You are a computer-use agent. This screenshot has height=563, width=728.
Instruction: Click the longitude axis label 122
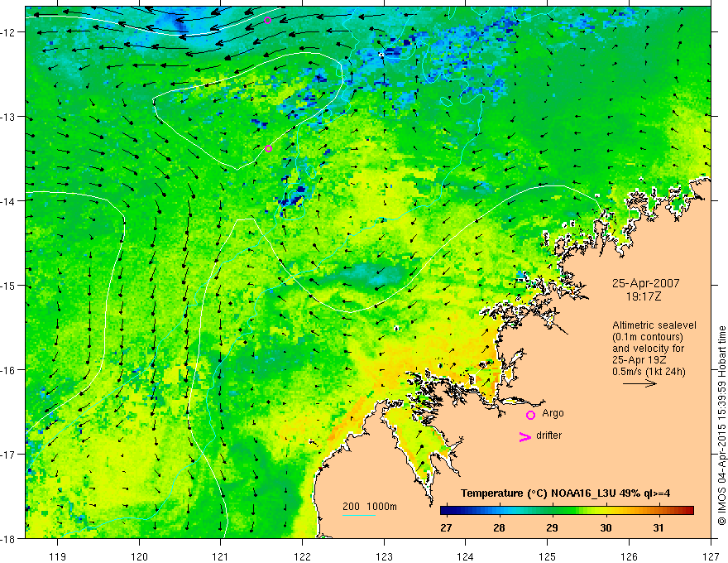[x=302, y=556]
